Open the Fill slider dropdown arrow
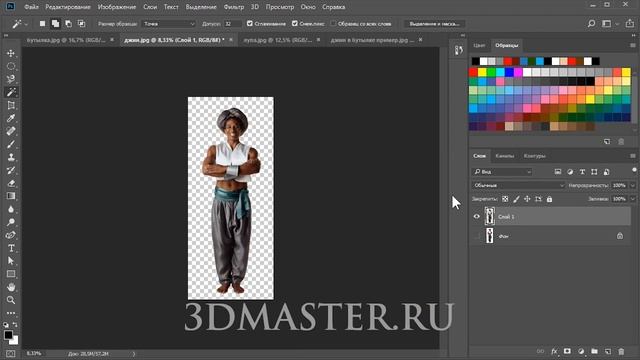 pos(633,199)
